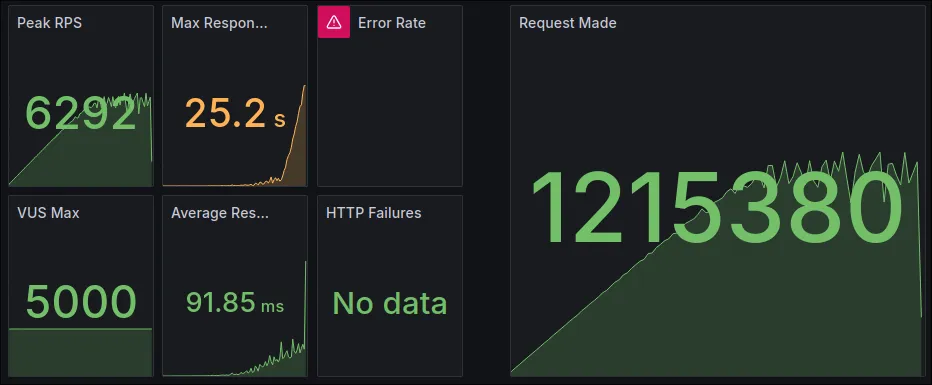Open the Max Response panel title
Screen dimensions: 932x385
219,23
